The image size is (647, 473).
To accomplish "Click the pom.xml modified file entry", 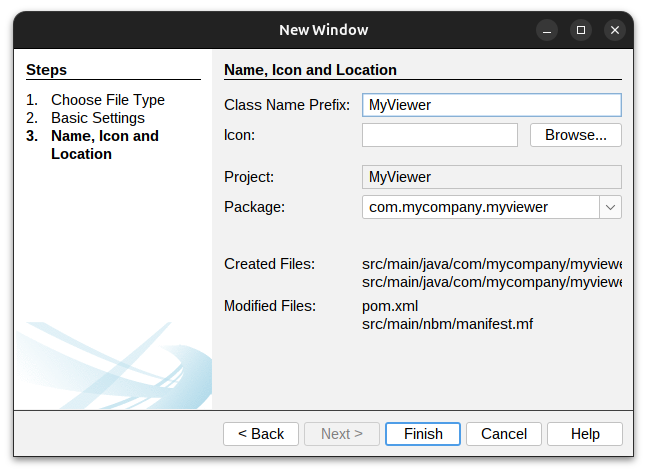I will pos(390,306).
